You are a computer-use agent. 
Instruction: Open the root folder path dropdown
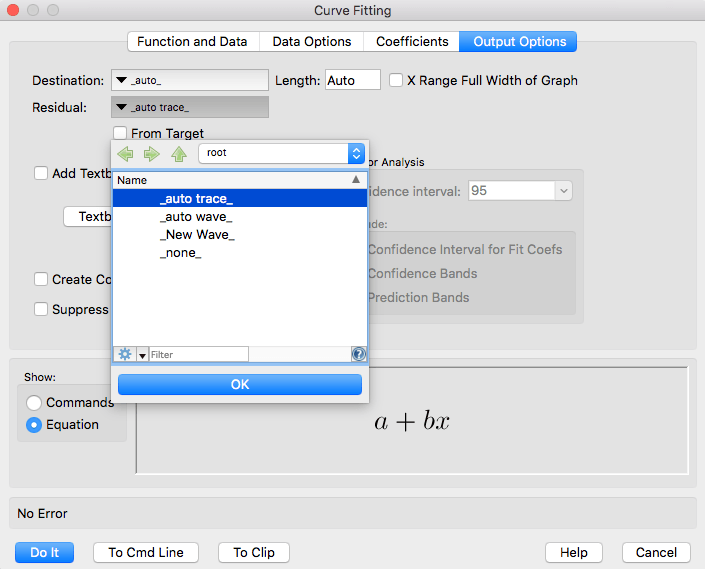[x=282, y=153]
